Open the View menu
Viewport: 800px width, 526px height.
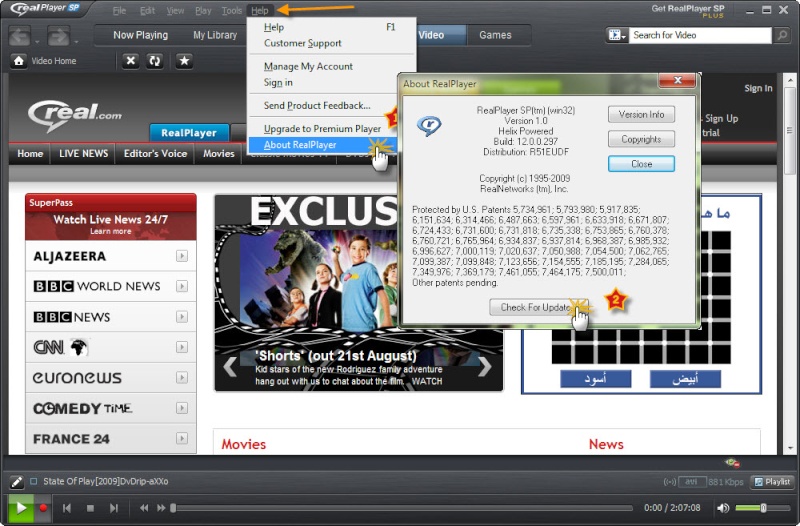click(176, 11)
